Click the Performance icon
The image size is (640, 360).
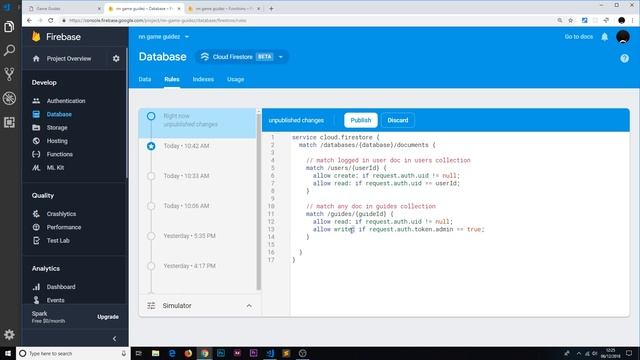[36, 227]
